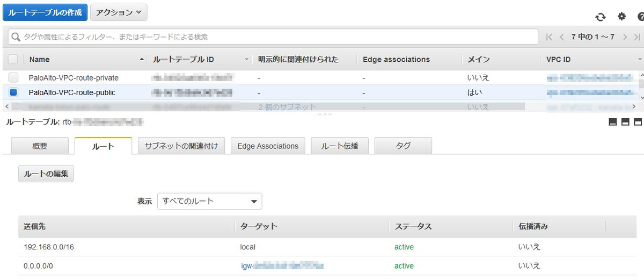This screenshot has width=644, height=280.
Task: Uncheck the PaloAlto-VPC-route-public row checkbox
Action: pos(13,92)
